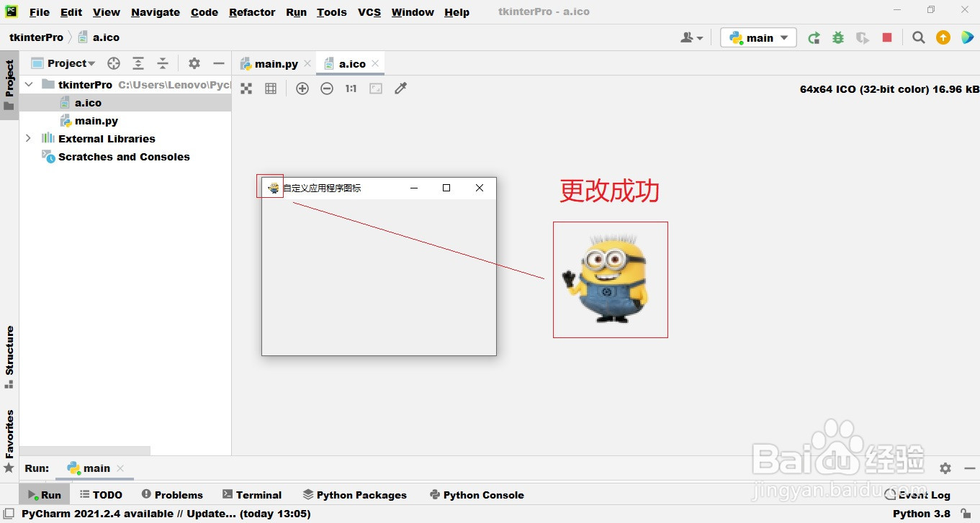Open the Favorites side tool window
Viewport: 980px width, 523px height.
[9, 441]
